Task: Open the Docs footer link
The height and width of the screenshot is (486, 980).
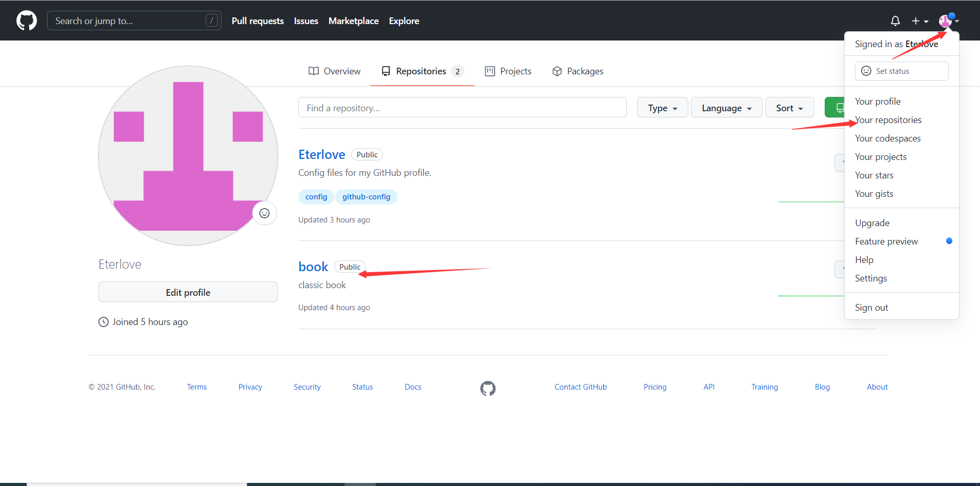Action: tap(413, 387)
